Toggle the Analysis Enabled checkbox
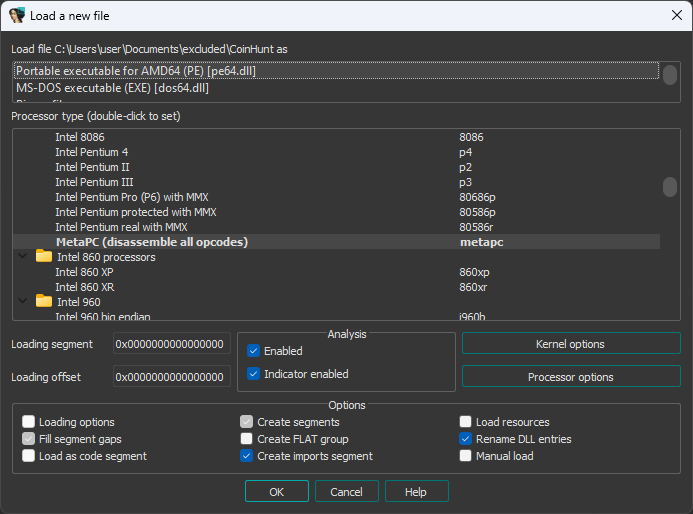The height and width of the screenshot is (514, 693). pyautogui.click(x=253, y=351)
